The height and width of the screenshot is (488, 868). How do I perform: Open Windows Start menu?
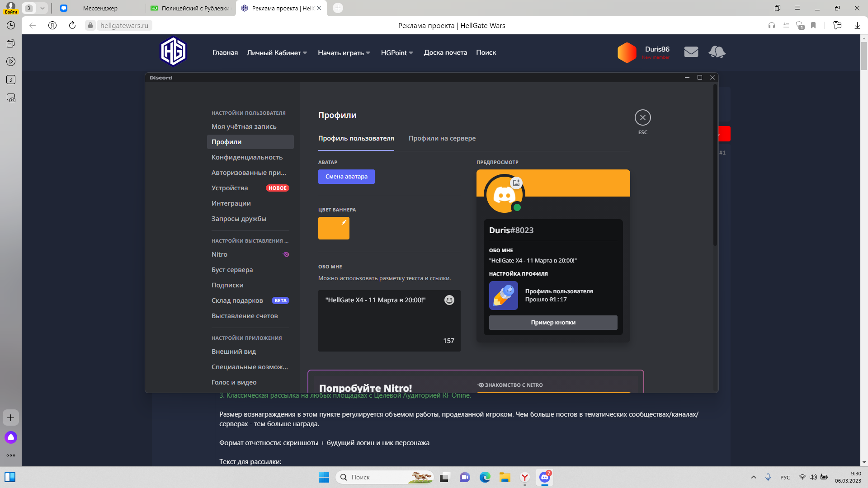pos(324,477)
